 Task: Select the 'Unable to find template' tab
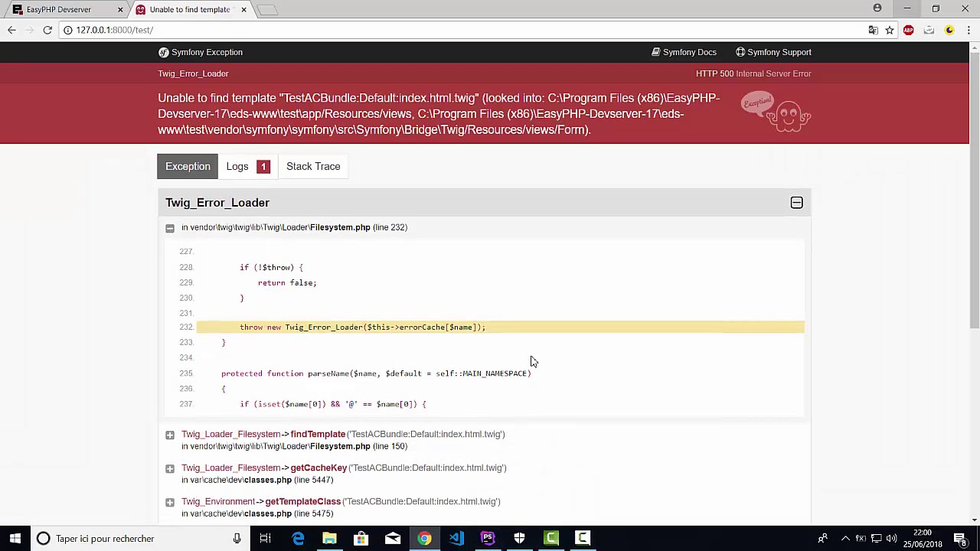(x=190, y=9)
